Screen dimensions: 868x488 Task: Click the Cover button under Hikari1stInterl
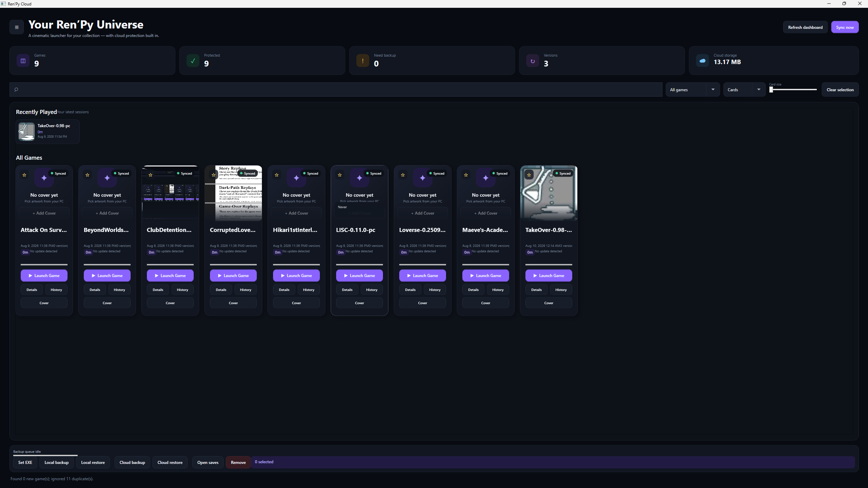(296, 303)
